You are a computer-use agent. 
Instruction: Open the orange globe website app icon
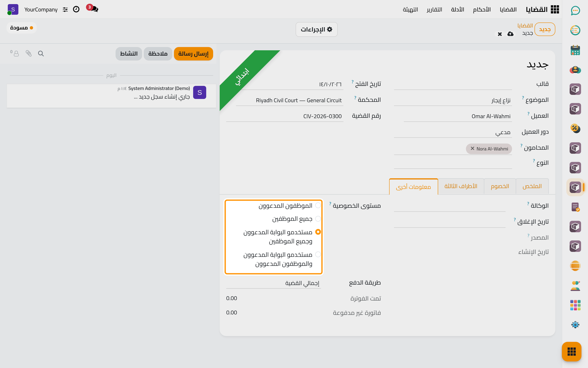[575, 266]
